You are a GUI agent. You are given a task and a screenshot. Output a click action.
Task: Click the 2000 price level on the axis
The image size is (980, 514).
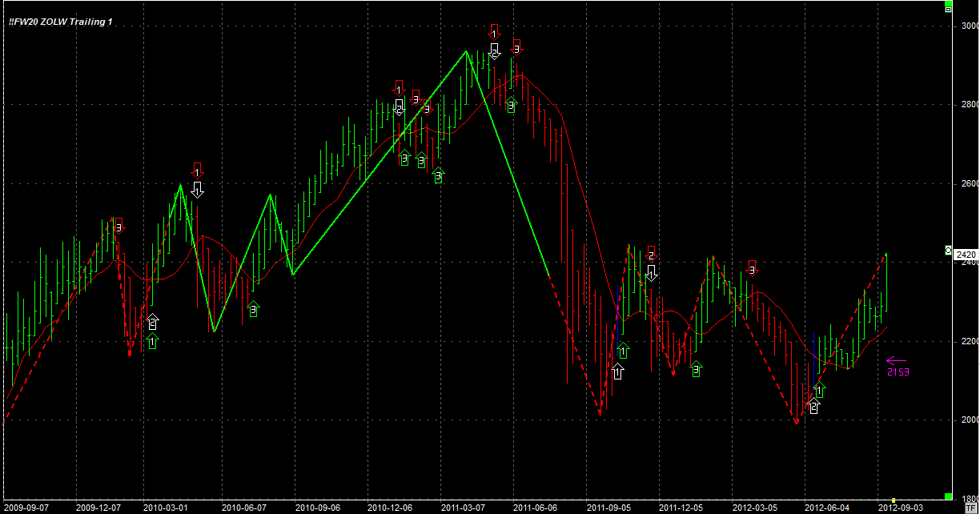tap(969, 420)
